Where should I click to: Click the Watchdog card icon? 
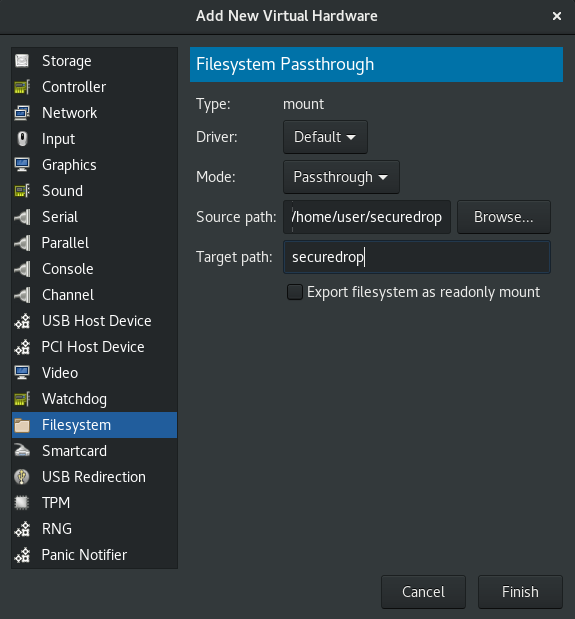pyautogui.click(x=22, y=399)
